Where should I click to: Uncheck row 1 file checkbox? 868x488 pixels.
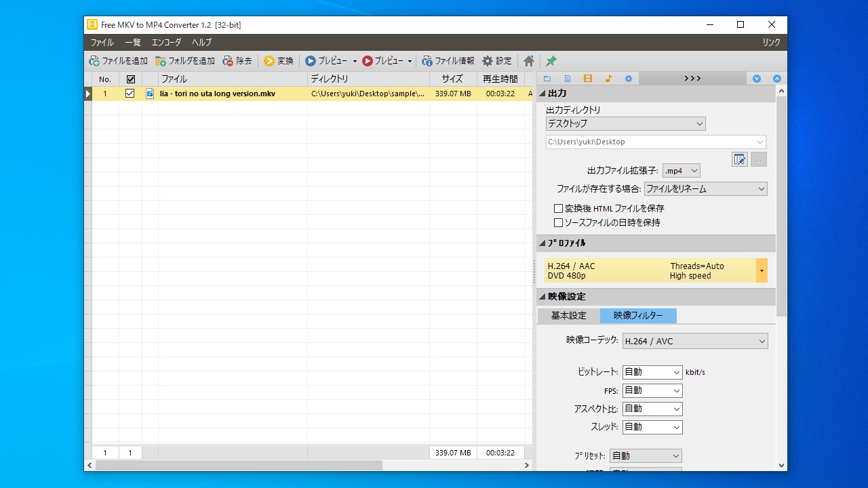click(x=130, y=94)
